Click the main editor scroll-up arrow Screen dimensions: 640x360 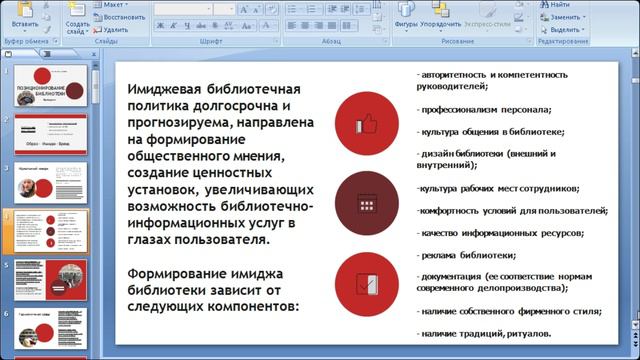point(635,53)
